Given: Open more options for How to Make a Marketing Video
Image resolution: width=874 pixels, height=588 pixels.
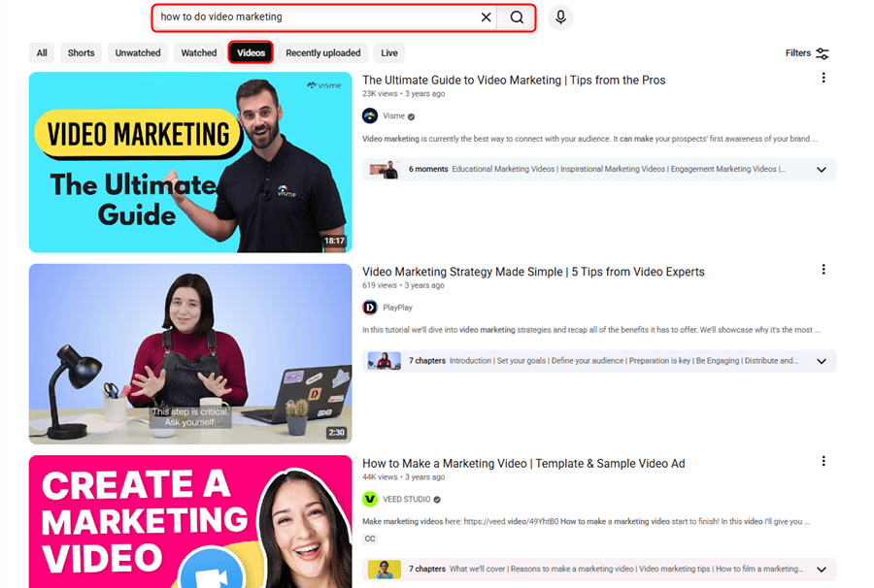Looking at the screenshot, I should 824,461.
